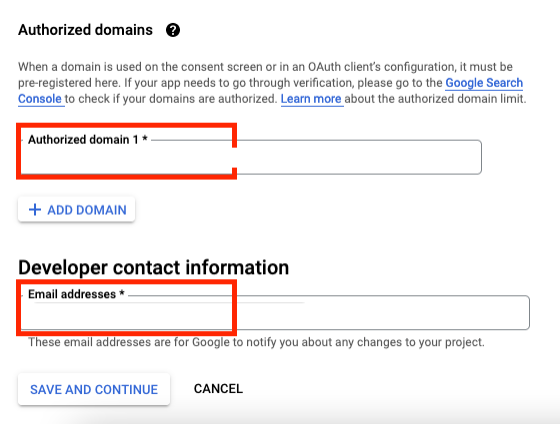
Task: Select the Authorized domains section heading
Action: 85,30
